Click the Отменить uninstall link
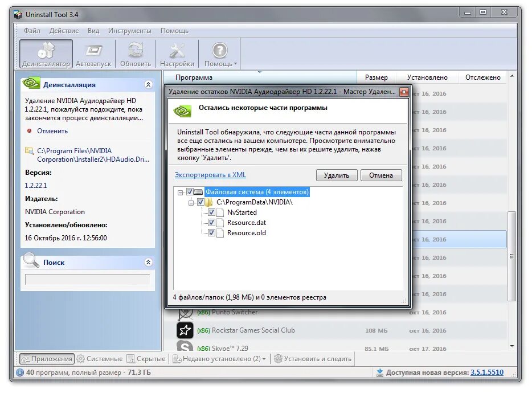 tap(52, 131)
